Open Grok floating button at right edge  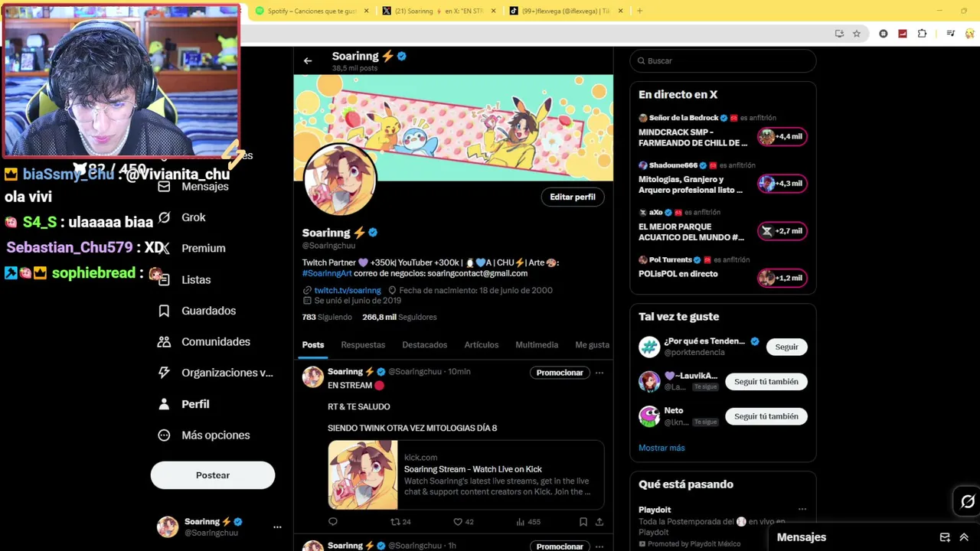pyautogui.click(x=968, y=501)
